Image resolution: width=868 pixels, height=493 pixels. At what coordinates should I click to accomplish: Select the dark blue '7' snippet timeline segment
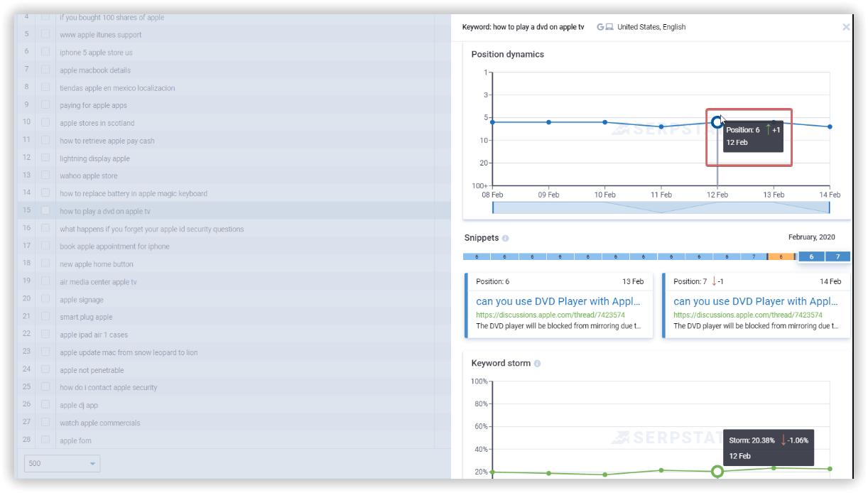(837, 256)
